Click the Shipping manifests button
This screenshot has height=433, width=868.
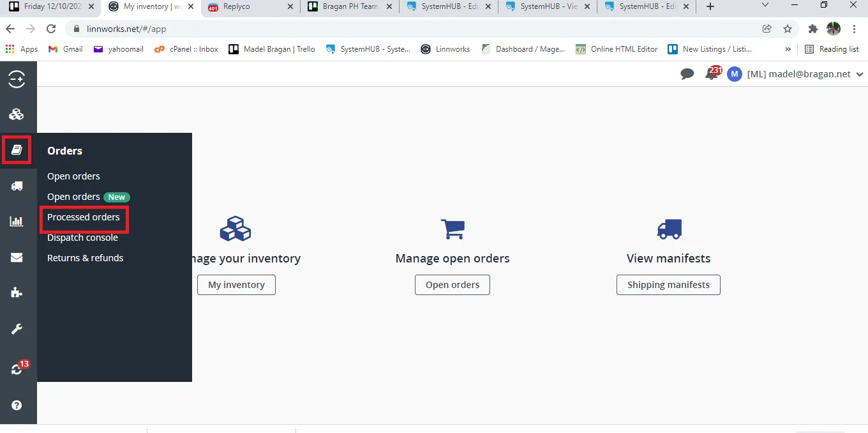pos(668,285)
